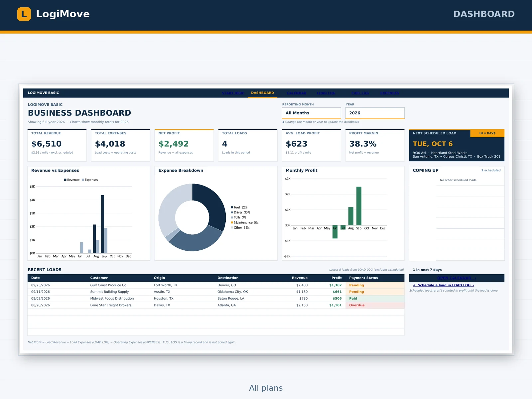Select the Summit Building Supply customer cell
Screen dimensions: 532x399
click(x=109, y=292)
